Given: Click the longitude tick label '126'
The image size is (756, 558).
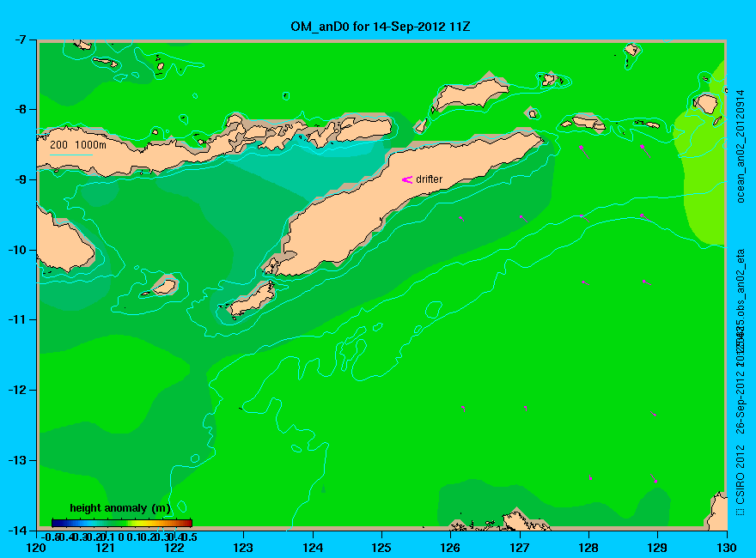Looking at the screenshot, I should pyautogui.click(x=450, y=548).
